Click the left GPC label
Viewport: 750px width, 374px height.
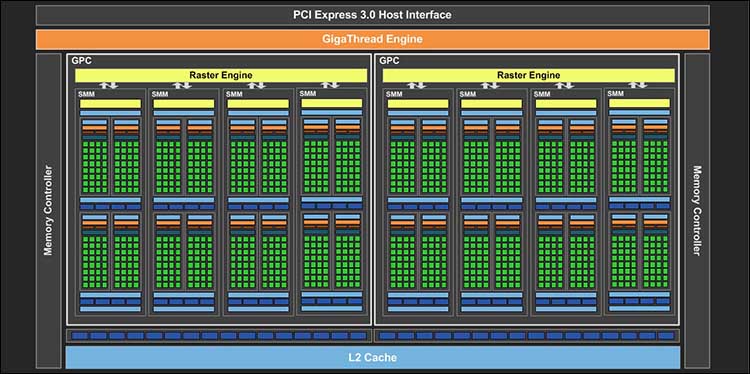[x=81, y=61]
